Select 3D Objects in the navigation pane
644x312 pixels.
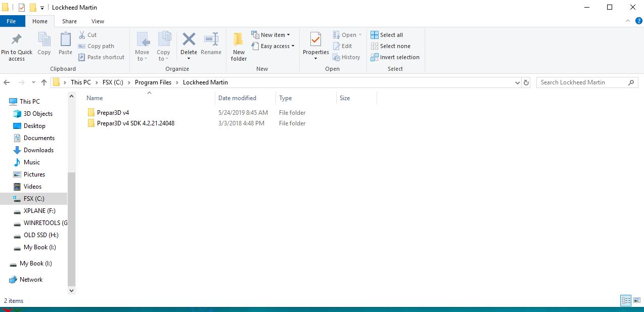pyautogui.click(x=33, y=114)
